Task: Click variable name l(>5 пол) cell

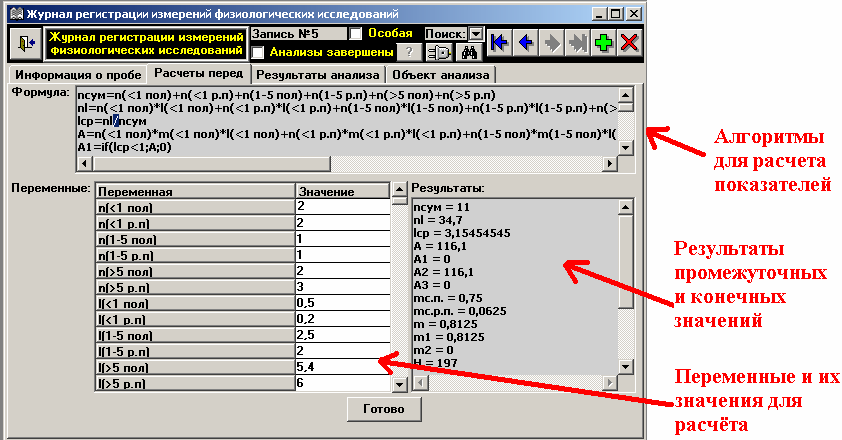Action: click(x=195, y=368)
